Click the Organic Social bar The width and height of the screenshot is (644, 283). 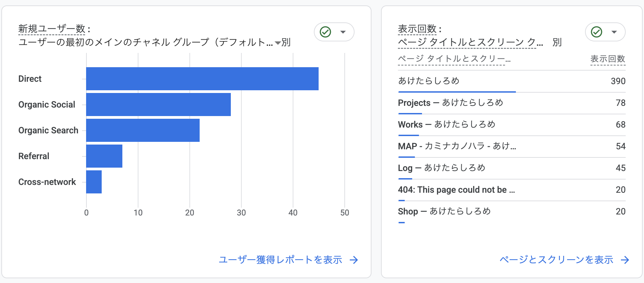pyautogui.click(x=158, y=105)
